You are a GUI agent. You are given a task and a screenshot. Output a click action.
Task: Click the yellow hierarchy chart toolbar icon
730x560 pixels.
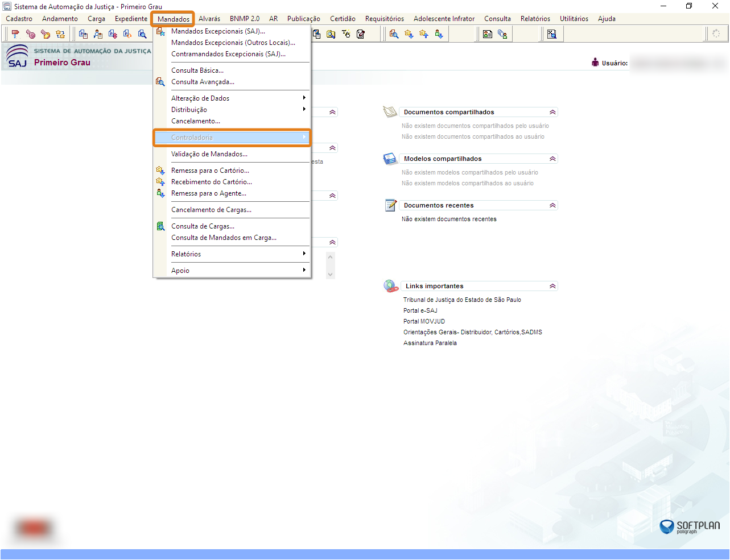pos(60,34)
